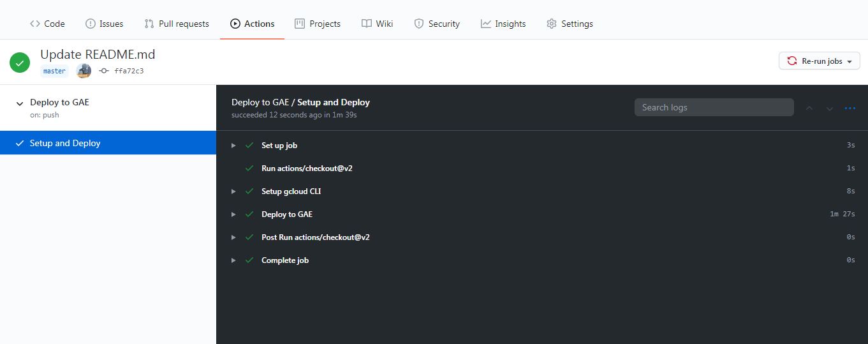Viewport: 868px width, 344px height.
Task: Open repository Settings tab
Action: click(x=570, y=24)
